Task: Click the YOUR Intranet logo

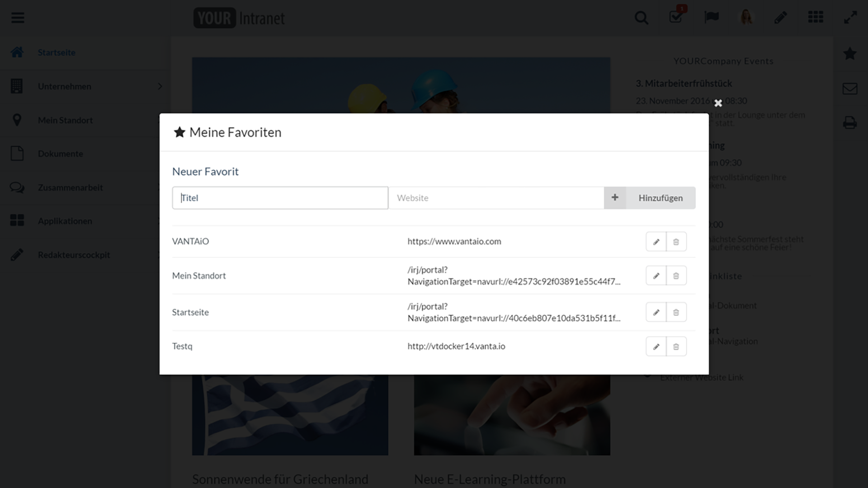Action: (239, 18)
